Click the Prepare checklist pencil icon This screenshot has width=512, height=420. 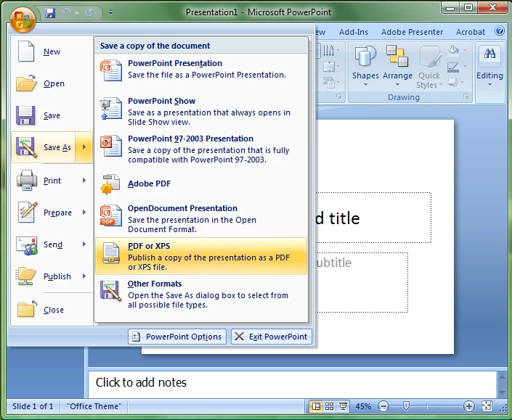click(x=28, y=212)
